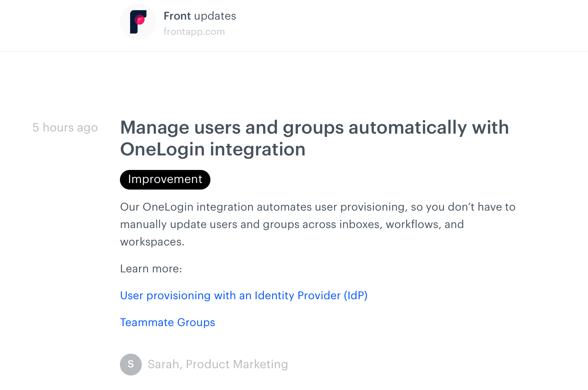Click Product Marketing in the author line
This screenshot has height=390, width=588.
(x=237, y=364)
